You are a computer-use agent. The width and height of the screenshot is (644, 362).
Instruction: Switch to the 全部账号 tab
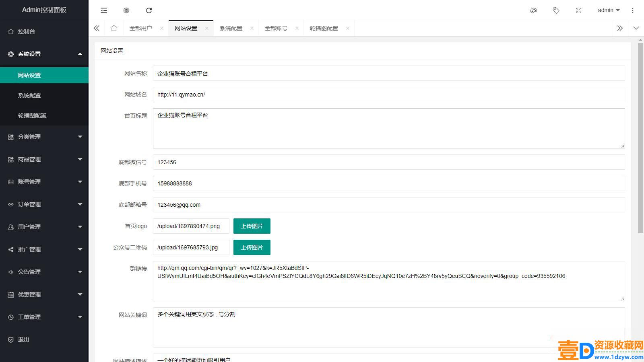[x=276, y=28]
